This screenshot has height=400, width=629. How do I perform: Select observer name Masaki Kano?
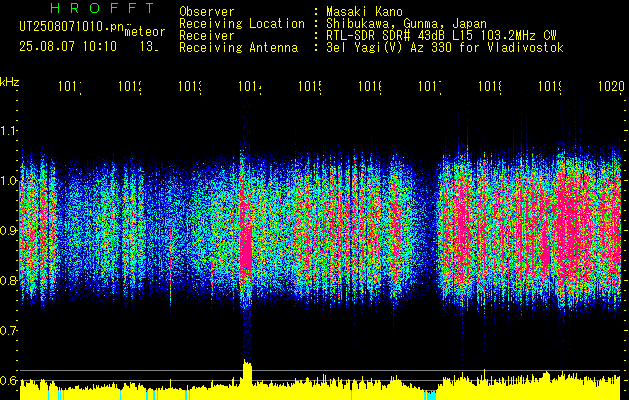coord(364,12)
